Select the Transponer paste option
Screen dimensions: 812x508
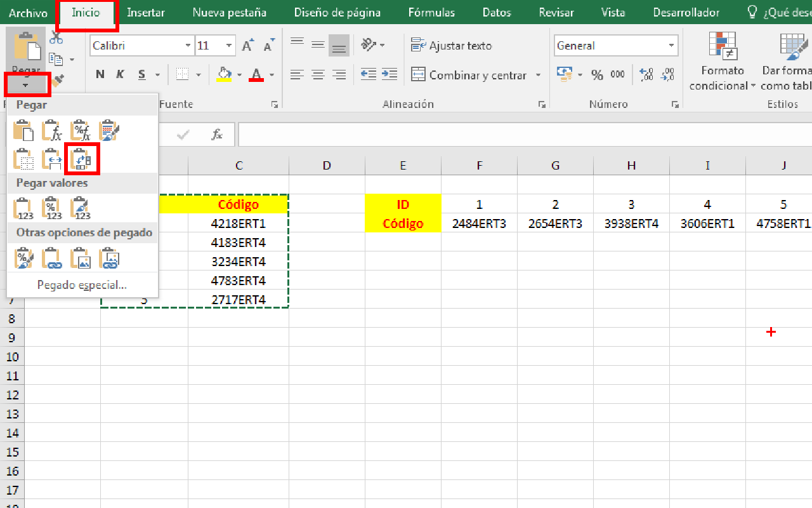[x=82, y=159]
